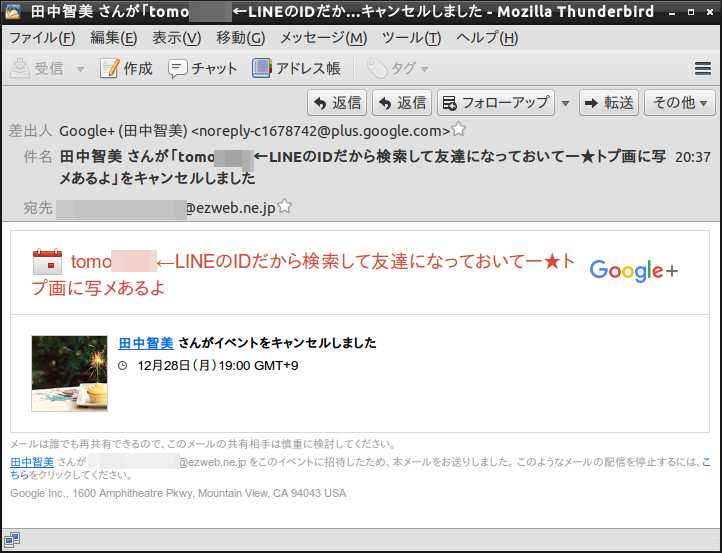Click the red event title starting with tomo

click(x=303, y=275)
